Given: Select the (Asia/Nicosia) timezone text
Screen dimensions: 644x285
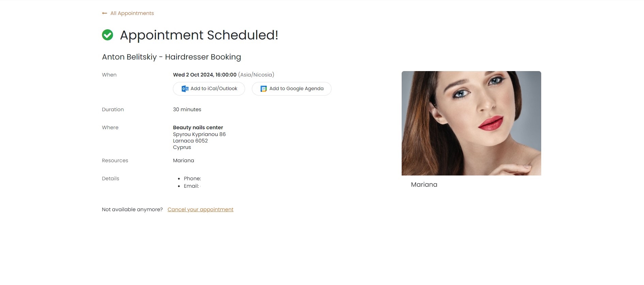Looking at the screenshot, I should (x=256, y=75).
